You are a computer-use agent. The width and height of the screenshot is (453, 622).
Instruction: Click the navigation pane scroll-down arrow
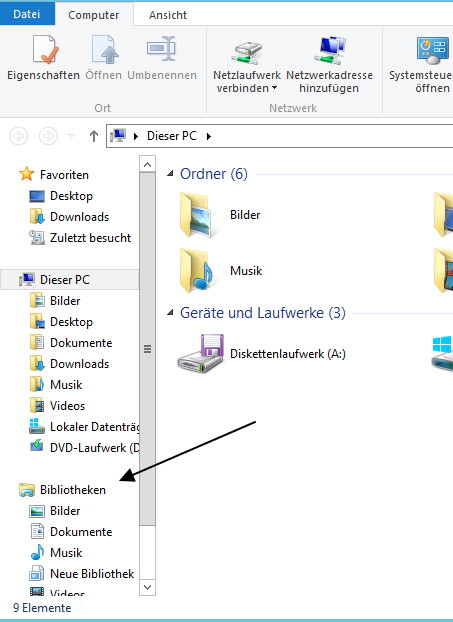coord(148,587)
